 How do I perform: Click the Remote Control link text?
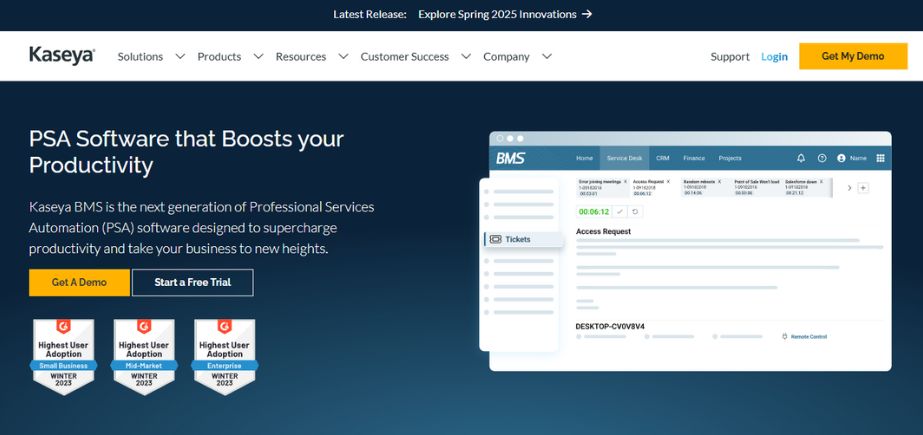(809, 337)
